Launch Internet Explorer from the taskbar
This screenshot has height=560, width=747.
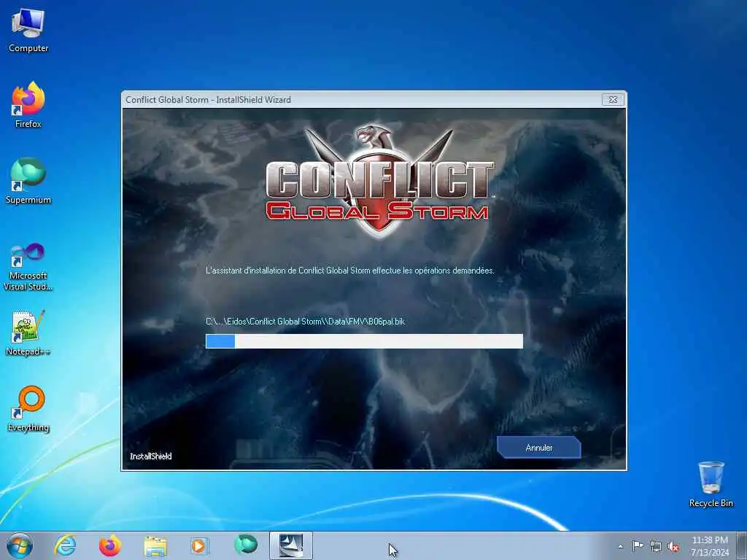65,545
